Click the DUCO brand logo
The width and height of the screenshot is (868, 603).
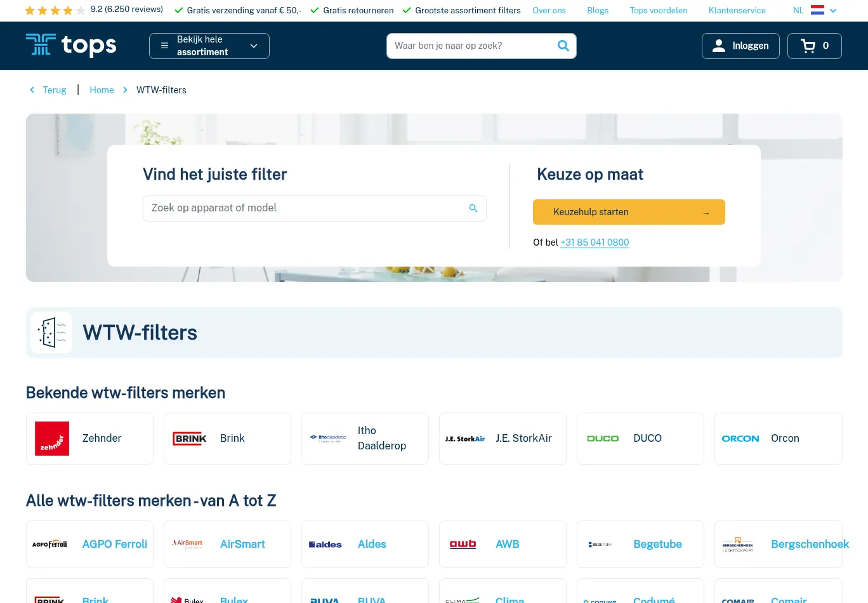(602, 439)
